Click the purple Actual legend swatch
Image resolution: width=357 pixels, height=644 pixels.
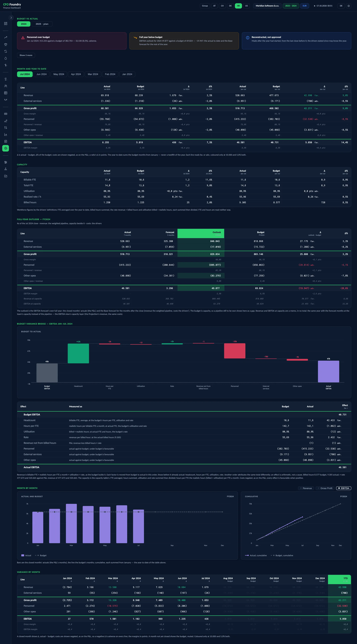23,555
